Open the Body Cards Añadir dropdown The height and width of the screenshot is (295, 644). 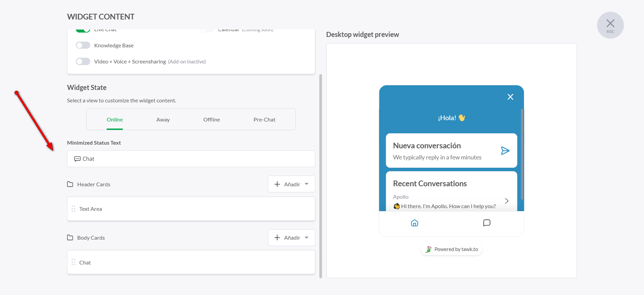(x=291, y=238)
